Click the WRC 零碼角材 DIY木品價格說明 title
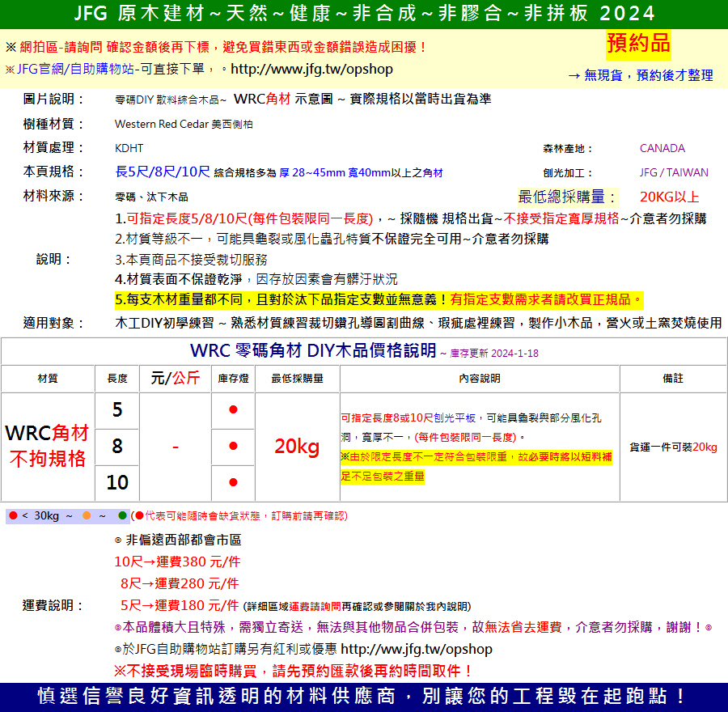The image size is (728, 712). pyautogui.click(x=313, y=350)
